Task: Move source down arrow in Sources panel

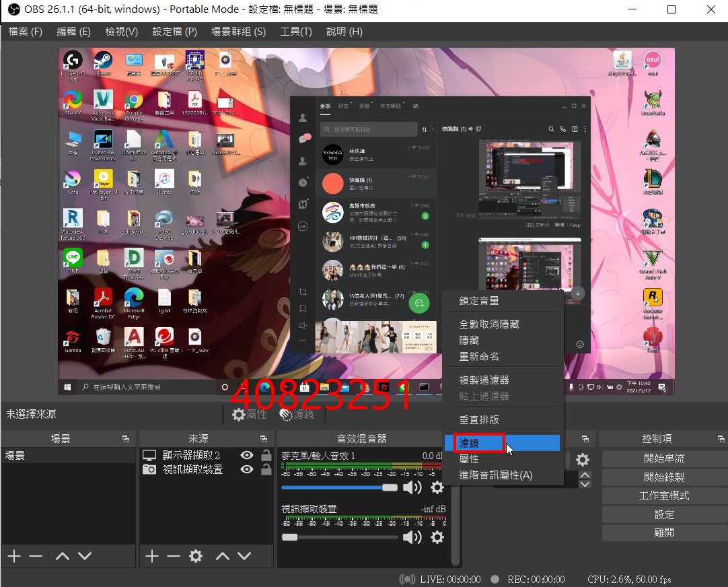Action: coord(244,556)
